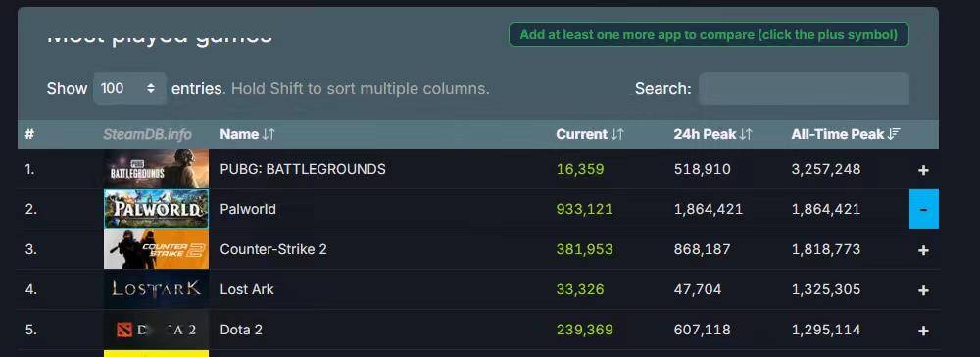Image resolution: width=980 pixels, height=357 pixels.
Task: Open the Lost Ark name link
Action: tap(247, 289)
